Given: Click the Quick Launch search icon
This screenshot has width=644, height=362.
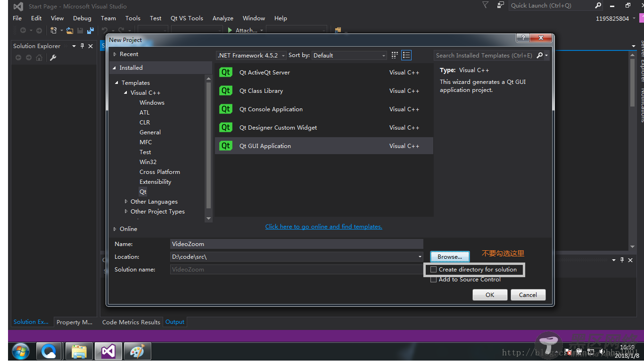Looking at the screenshot, I should pos(598,6).
